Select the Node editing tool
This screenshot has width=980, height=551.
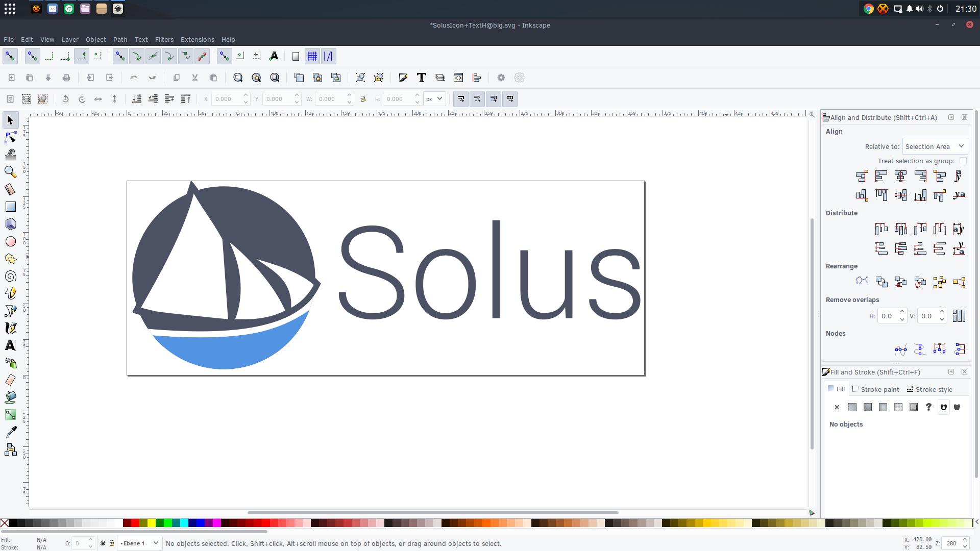pos(10,138)
